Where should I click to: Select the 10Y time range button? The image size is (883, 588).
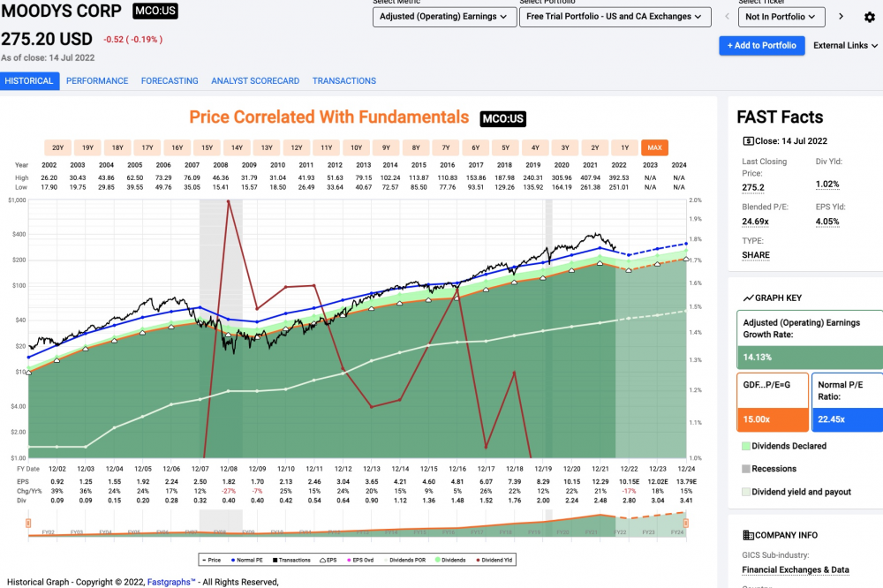pyautogui.click(x=357, y=147)
